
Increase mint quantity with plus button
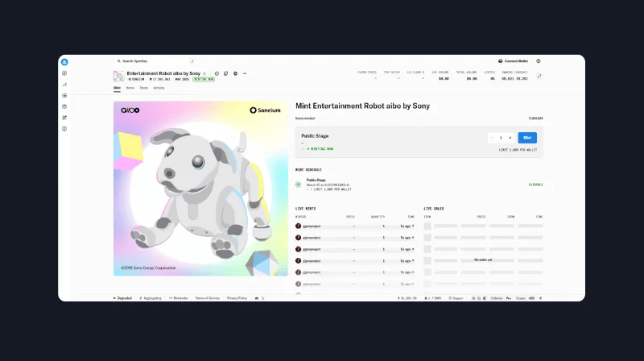510,138
